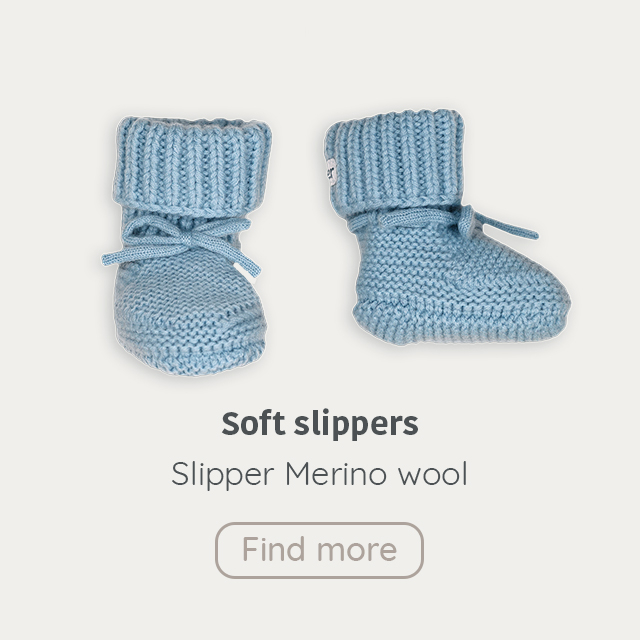Click the right blue knitted slipper
Viewport: 640px width, 640px height.
click(447, 227)
